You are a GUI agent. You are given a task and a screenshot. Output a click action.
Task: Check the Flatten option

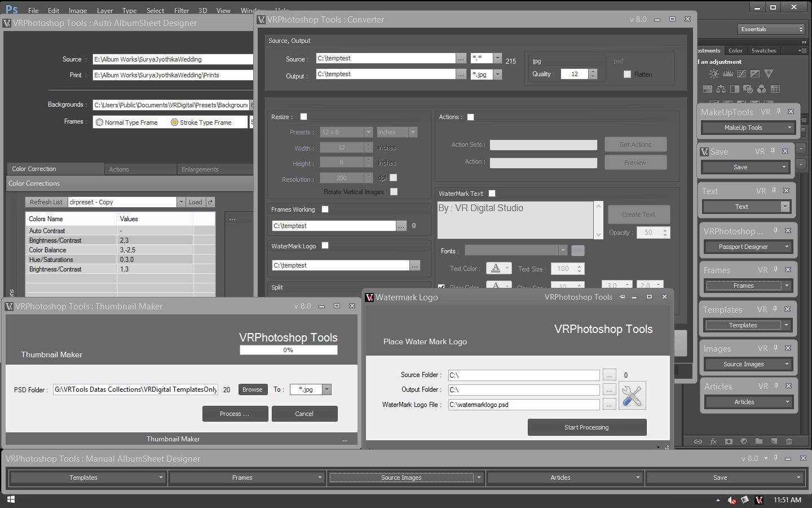pyautogui.click(x=628, y=74)
